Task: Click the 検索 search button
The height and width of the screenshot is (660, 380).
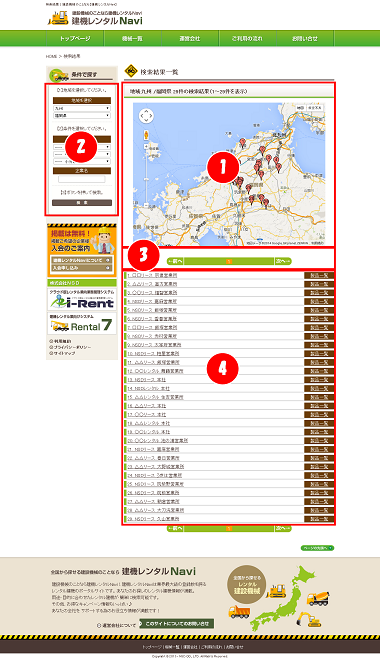Action: [x=82, y=202]
